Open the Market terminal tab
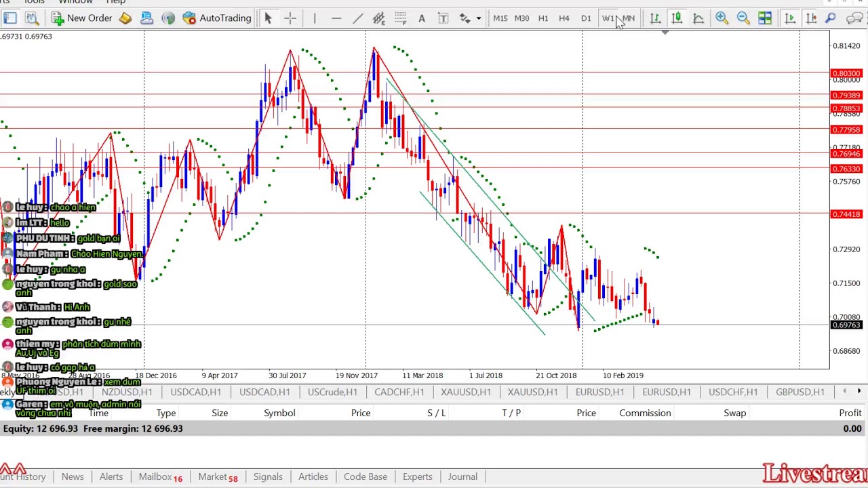The width and height of the screenshot is (868, 488). (x=218, y=476)
